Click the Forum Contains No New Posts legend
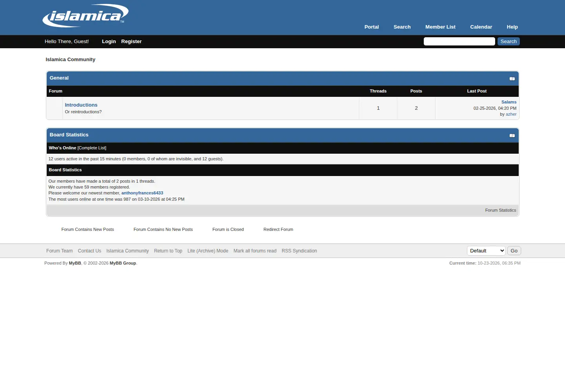Image resolution: width=565 pixels, height=392 pixels. [163, 230]
